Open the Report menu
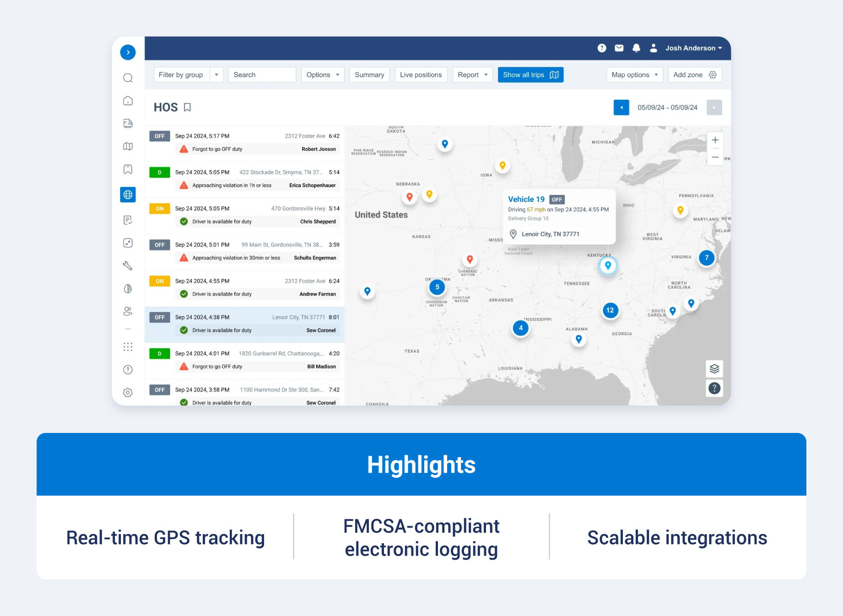Image resolution: width=843 pixels, height=616 pixels. 472,75
